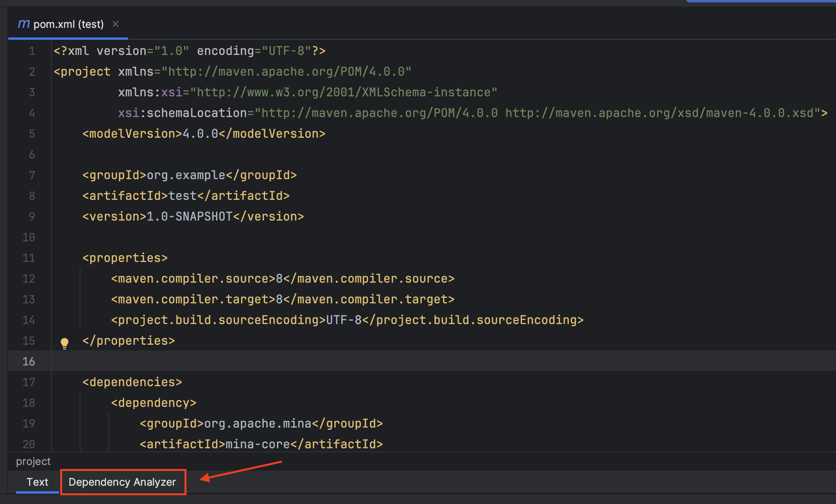Click the yellow lightbulb quick-fix icon
The width and height of the screenshot is (836, 504).
65,343
